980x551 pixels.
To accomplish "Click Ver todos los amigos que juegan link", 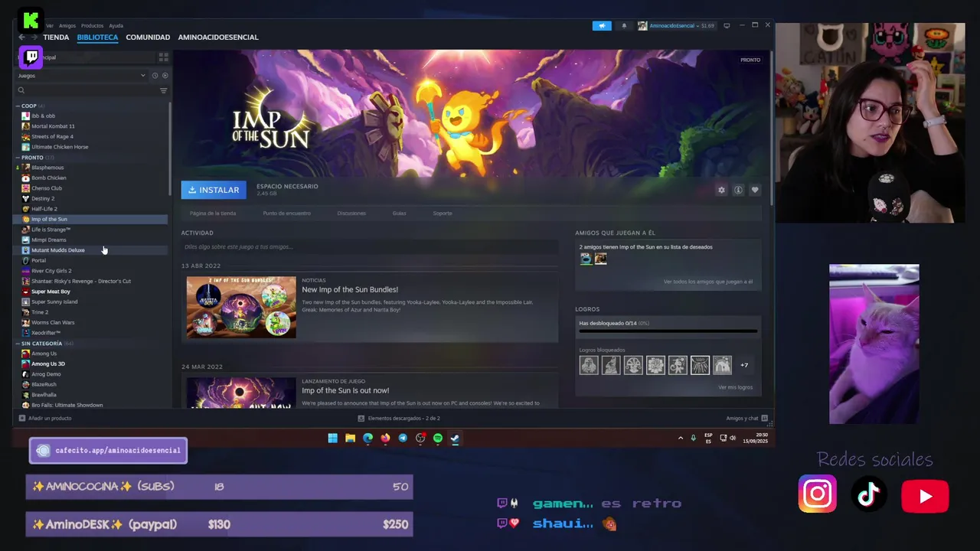I will point(708,282).
